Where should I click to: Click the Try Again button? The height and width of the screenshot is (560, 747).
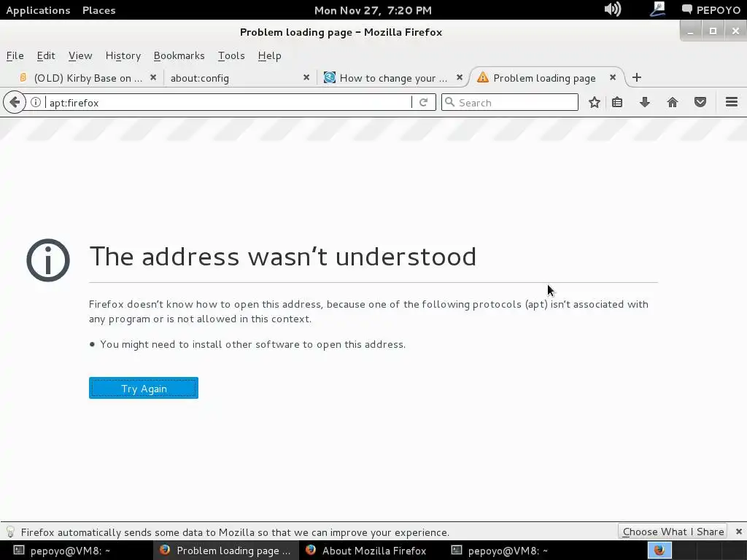[x=144, y=388]
